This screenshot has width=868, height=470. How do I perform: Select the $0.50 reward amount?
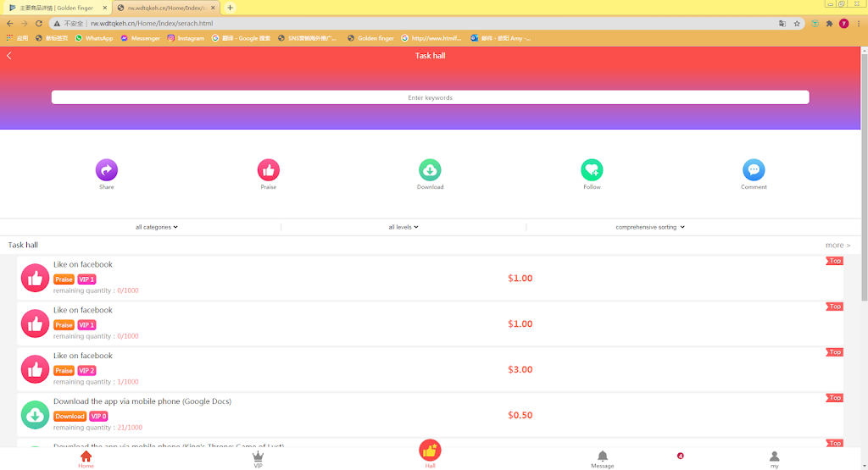[520, 415]
